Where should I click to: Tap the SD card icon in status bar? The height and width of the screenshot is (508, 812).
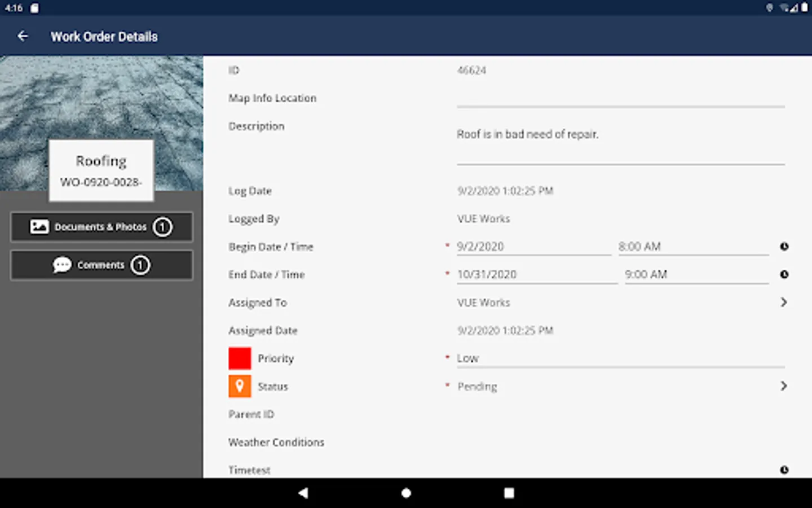[x=34, y=8]
